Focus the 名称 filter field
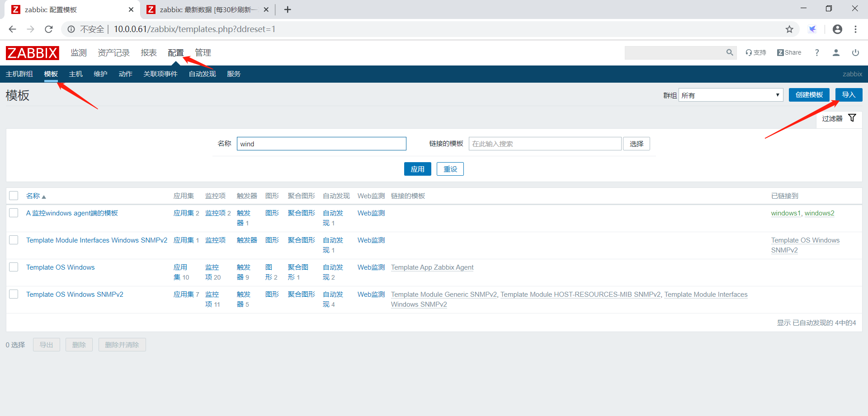Image resolution: width=868 pixels, height=416 pixels. 321,144
